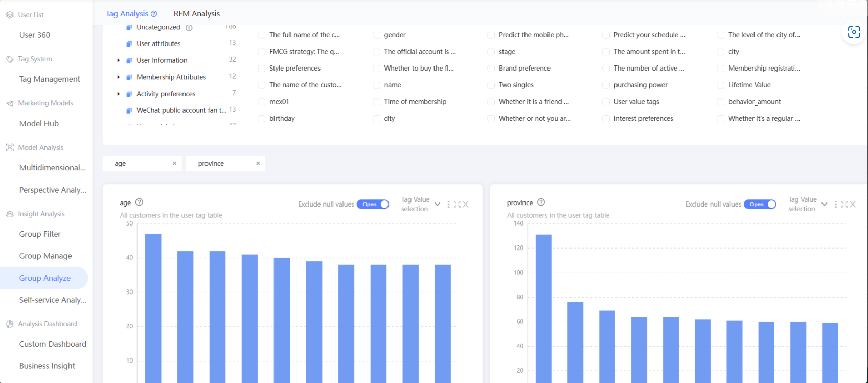Go to the Custom Dashboard page

point(53,344)
